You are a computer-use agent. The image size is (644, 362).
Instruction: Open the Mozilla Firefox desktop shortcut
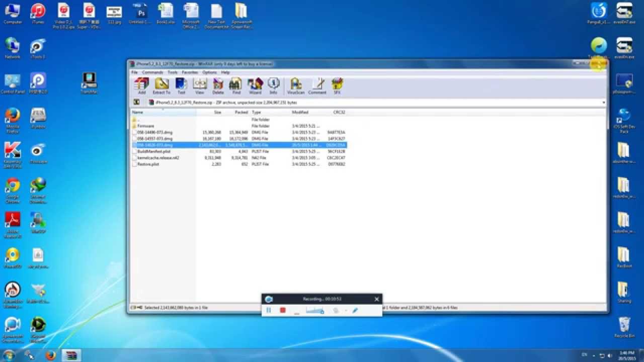(13, 121)
